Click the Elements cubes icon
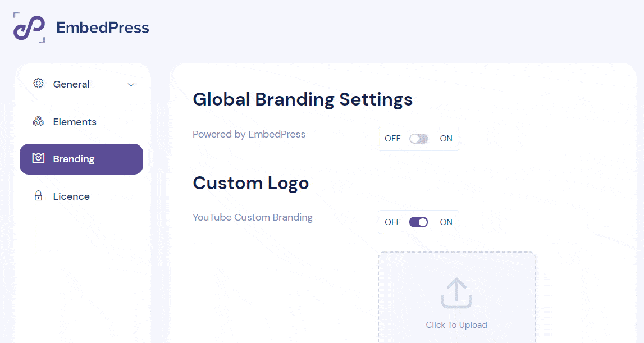The width and height of the screenshot is (644, 343). [x=38, y=121]
